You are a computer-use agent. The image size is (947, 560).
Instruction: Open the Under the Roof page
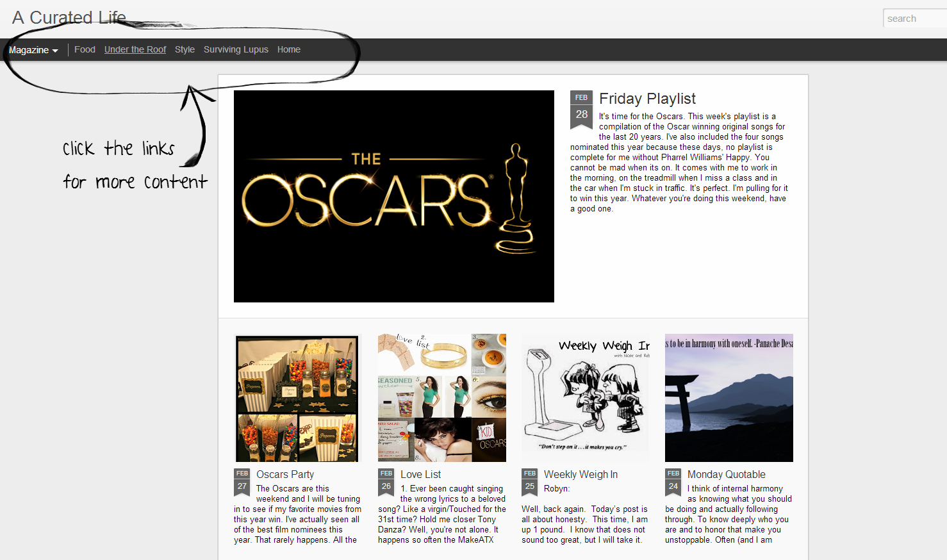point(135,49)
